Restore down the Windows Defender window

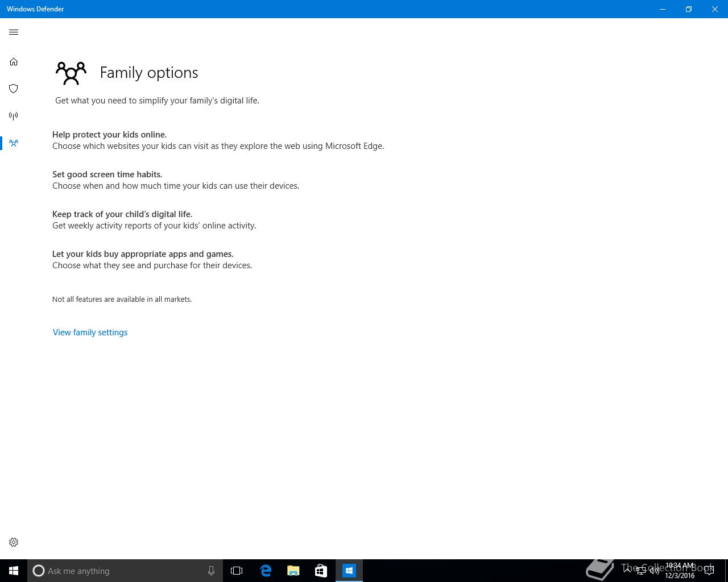point(689,9)
